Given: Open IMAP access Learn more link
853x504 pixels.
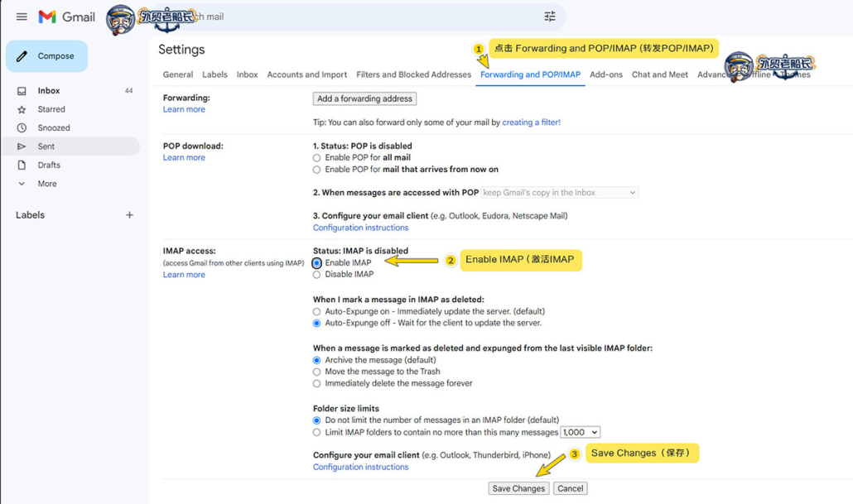Looking at the screenshot, I should (184, 275).
